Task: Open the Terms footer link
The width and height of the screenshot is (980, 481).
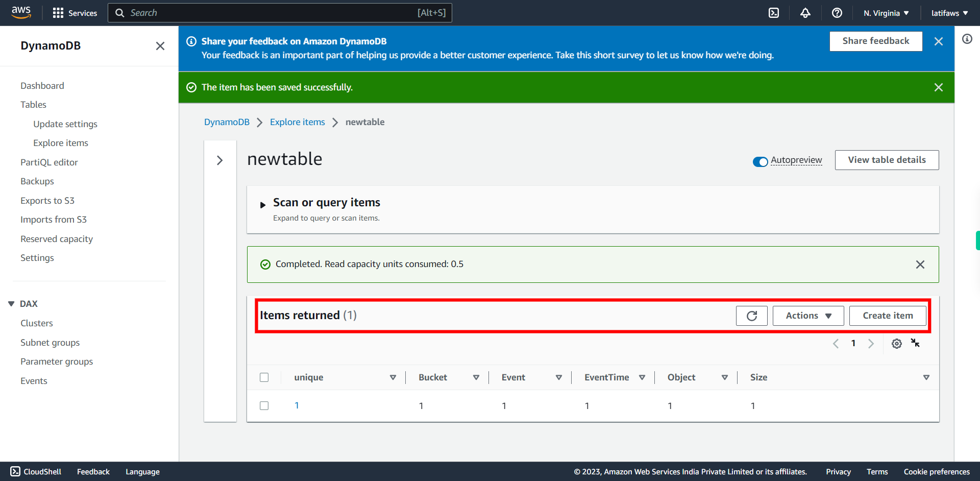Action: (x=877, y=472)
